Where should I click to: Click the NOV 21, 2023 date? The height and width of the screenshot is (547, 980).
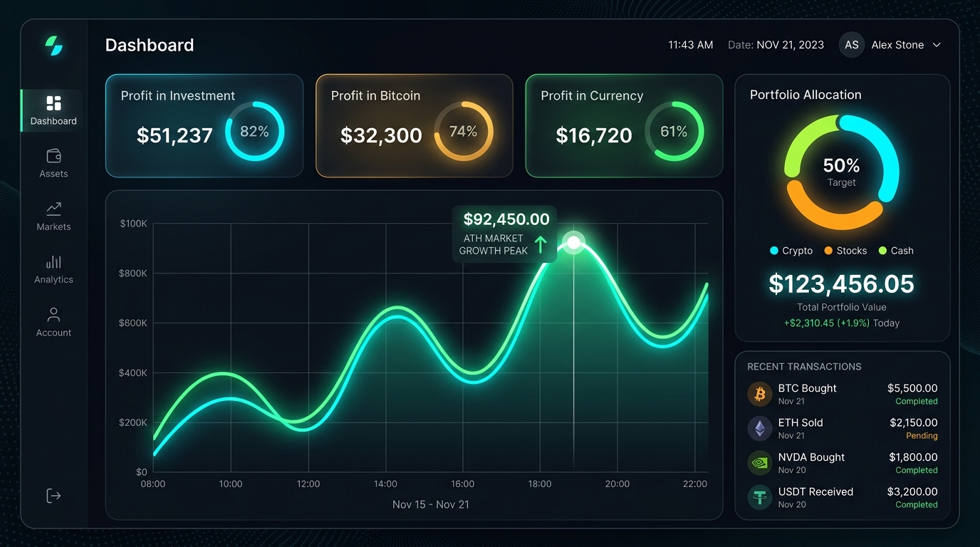click(791, 45)
